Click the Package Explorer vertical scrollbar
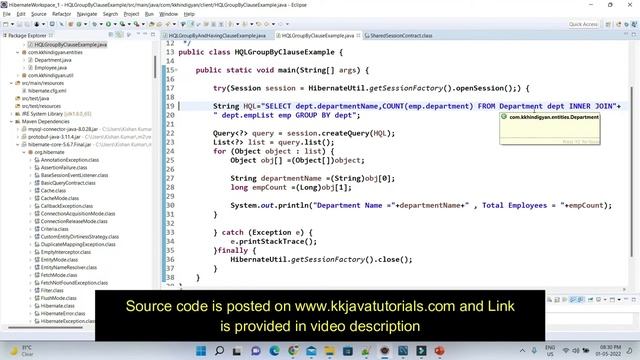Image resolution: width=640 pixels, height=360 pixels. pyautogui.click(x=155, y=67)
